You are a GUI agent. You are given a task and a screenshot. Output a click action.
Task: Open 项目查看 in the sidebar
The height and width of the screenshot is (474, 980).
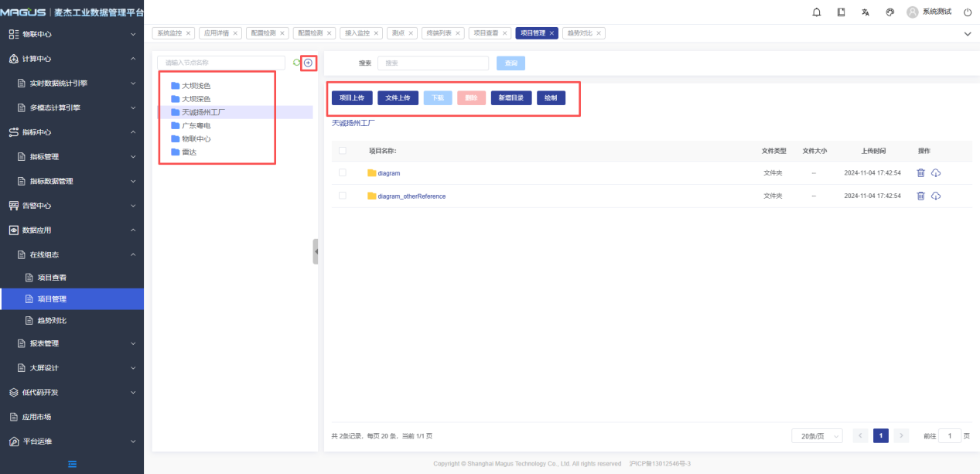pyautogui.click(x=57, y=278)
